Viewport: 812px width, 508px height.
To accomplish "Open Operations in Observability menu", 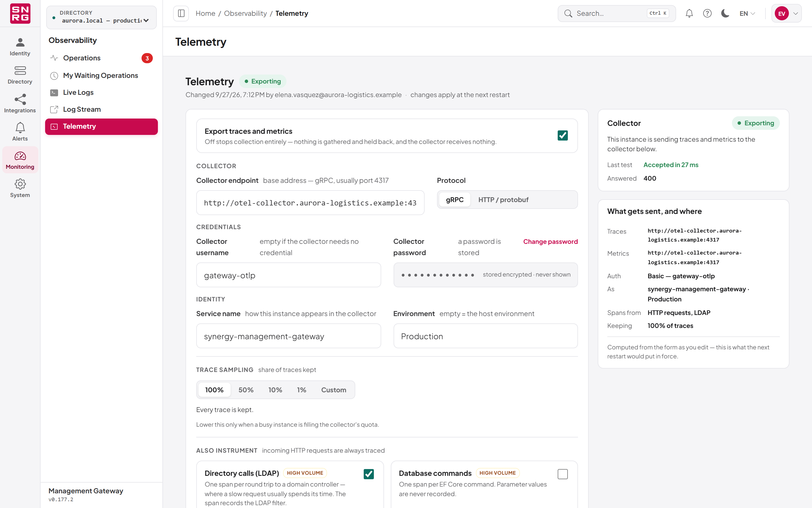I will 101,58.
